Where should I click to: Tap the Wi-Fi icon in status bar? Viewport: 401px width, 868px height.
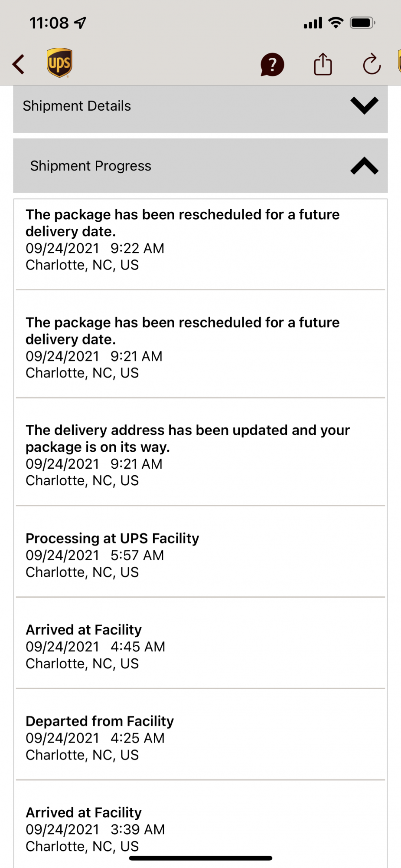(336, 23)
